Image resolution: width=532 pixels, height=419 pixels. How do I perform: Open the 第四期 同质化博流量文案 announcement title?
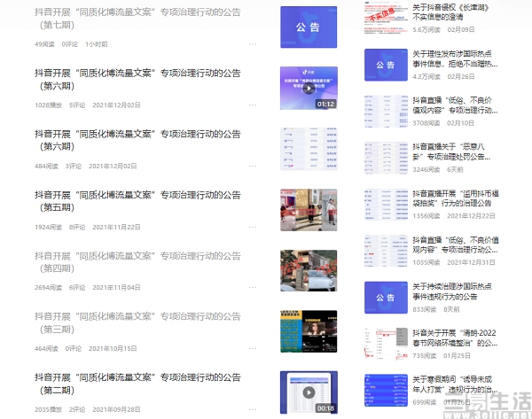tap(137, 262)
